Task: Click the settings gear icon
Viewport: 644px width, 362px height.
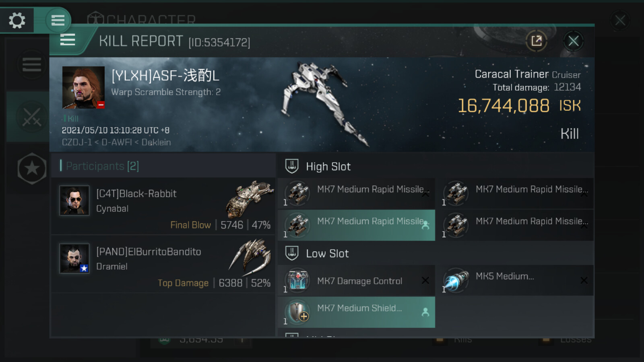Action: (17, 20)
